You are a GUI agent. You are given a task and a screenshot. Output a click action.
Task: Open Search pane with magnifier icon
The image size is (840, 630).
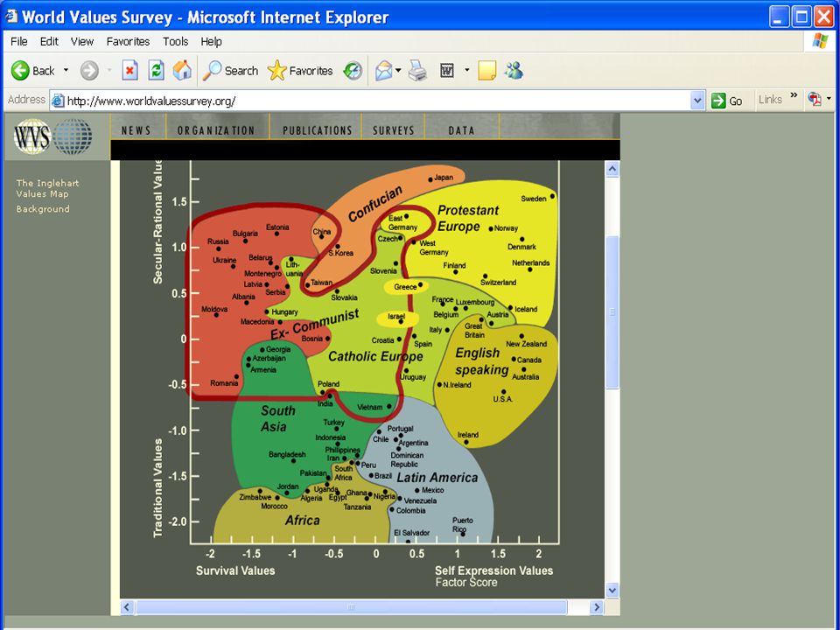click(230, 71)
